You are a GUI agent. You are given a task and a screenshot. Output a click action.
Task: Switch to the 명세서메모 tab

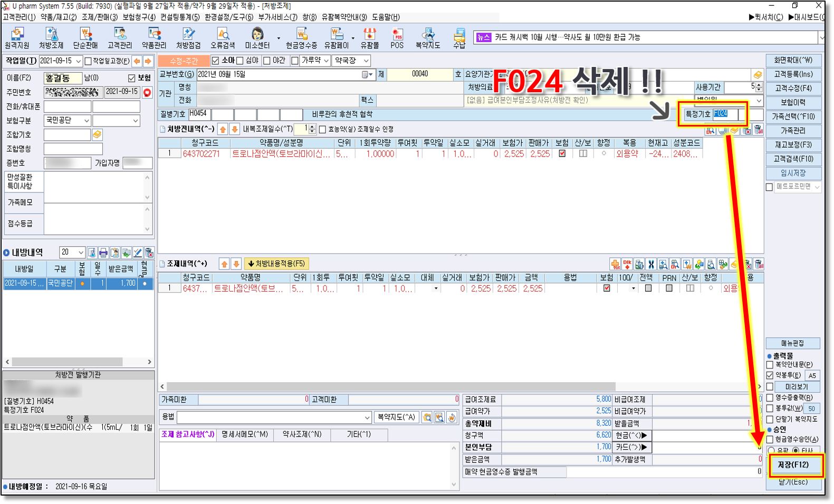[x=244, y=434]
